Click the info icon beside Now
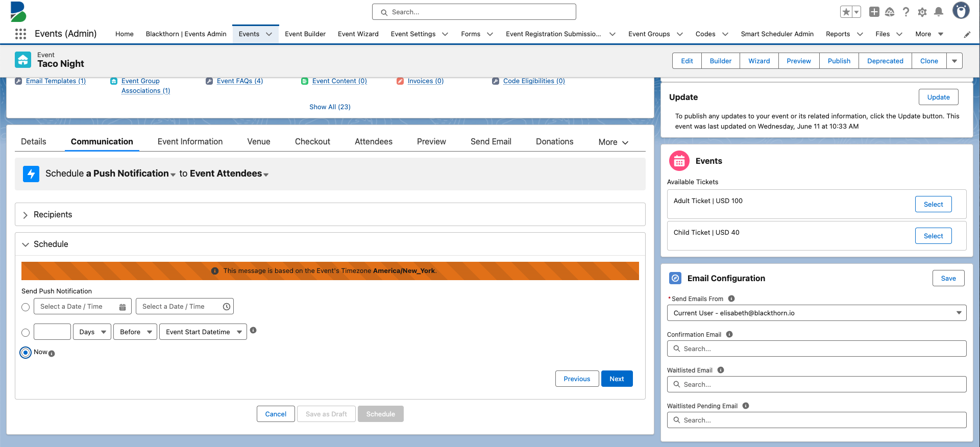Screen dimensions: 980x447 click(52, 354)
